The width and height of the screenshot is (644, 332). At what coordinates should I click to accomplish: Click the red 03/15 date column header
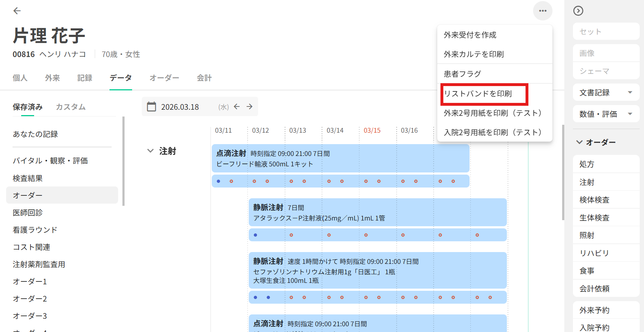(x=372, y=131)
